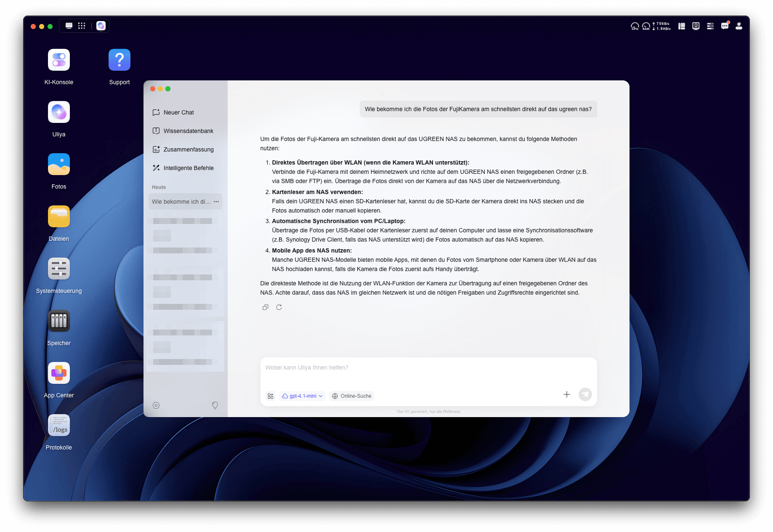Open the KI-Konsole desktop app
The width and height of the screenshot is (773, 532).
(x=59, y=60)
